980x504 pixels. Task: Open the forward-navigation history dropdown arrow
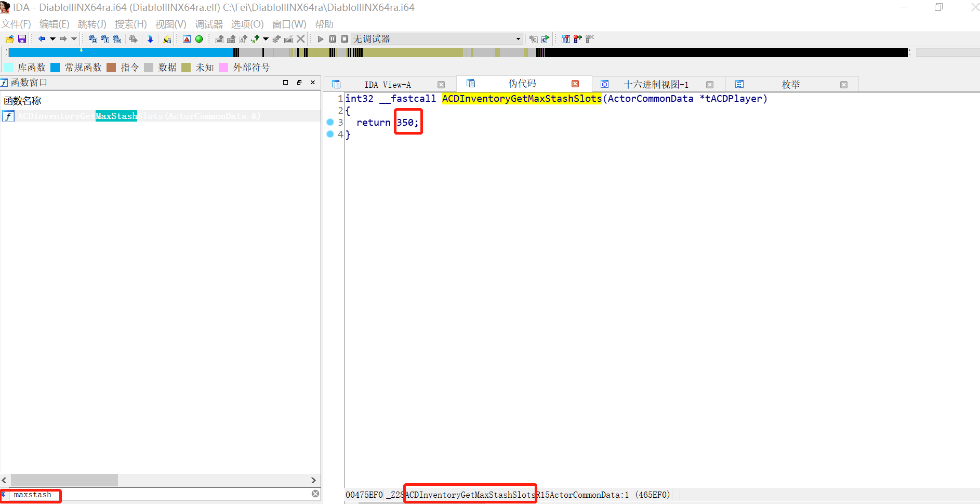click(x=74, y=39)
